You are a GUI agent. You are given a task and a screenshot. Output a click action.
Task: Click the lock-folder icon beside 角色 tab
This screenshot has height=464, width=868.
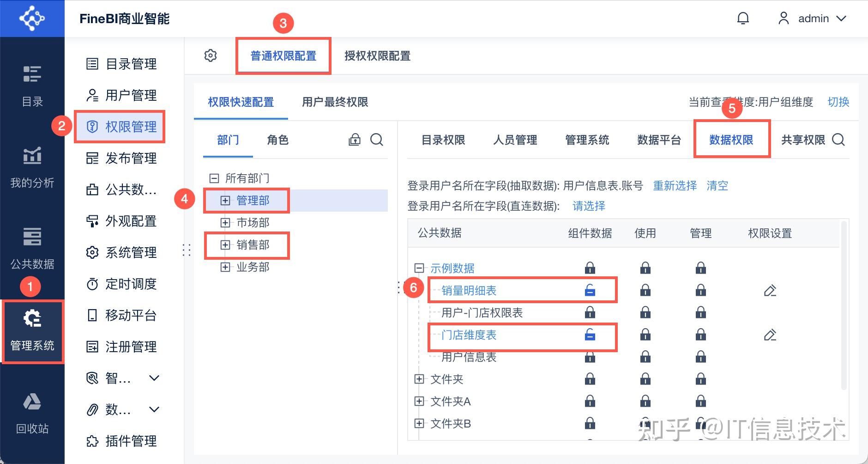(355, 140)
